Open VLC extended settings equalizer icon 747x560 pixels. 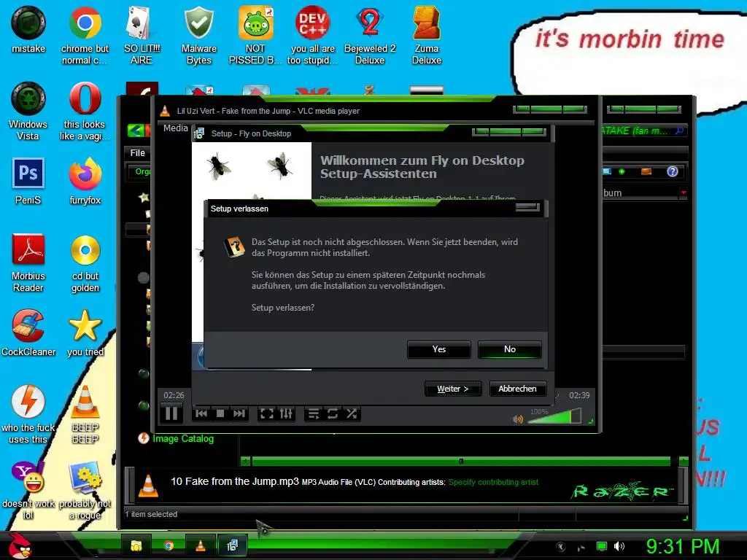pyautogui.click(x=286, y=413)
